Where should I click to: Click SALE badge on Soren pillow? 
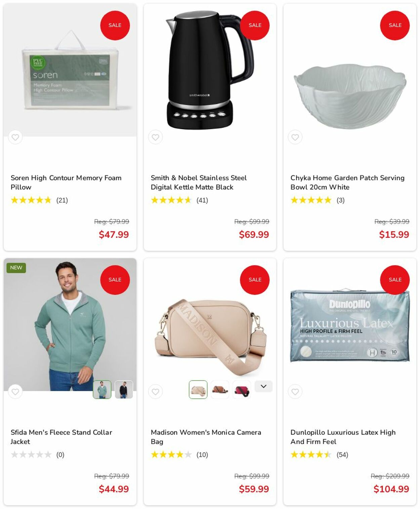tap(115, 25)
